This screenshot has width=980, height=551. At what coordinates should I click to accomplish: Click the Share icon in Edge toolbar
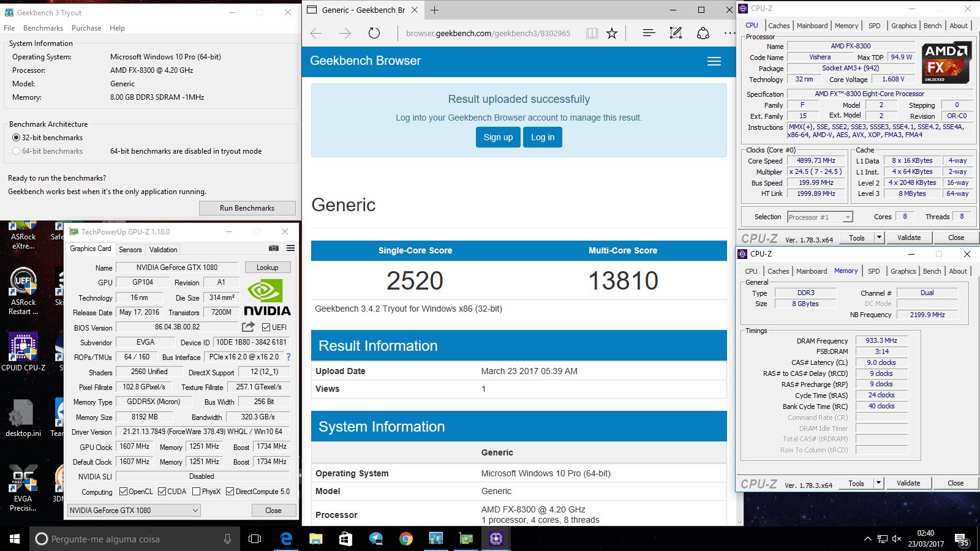[703, 33]
